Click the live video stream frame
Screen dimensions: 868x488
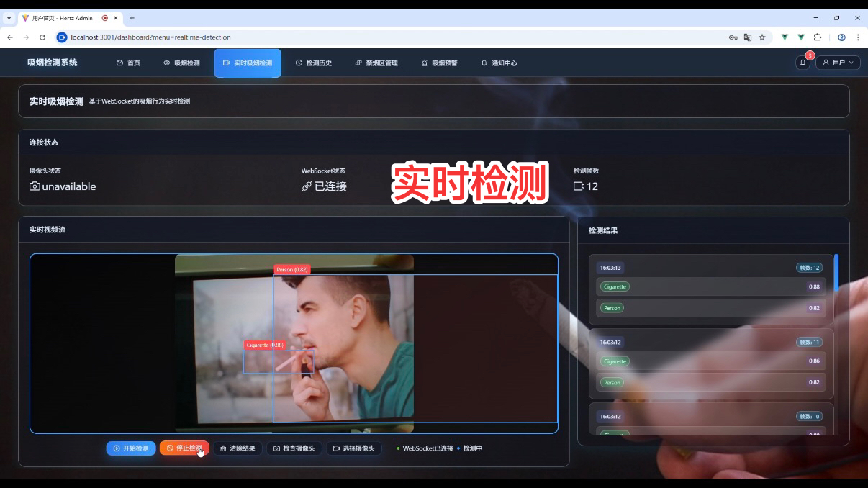point(294,343)
